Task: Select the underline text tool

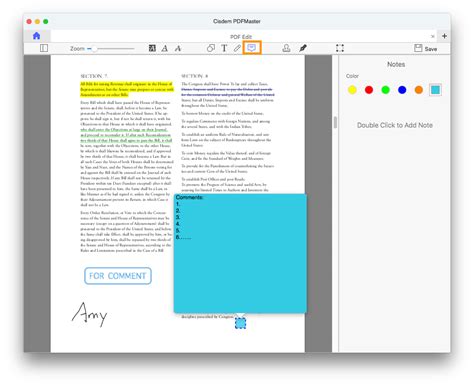Action: coord(165,48)
